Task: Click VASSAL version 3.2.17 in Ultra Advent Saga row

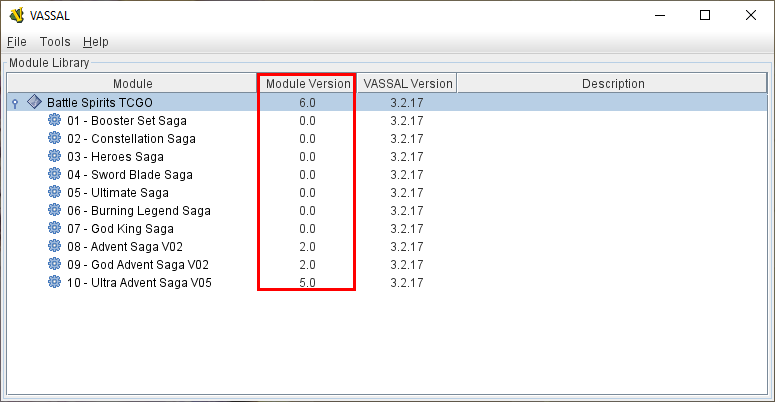Action: pos(407,282)
